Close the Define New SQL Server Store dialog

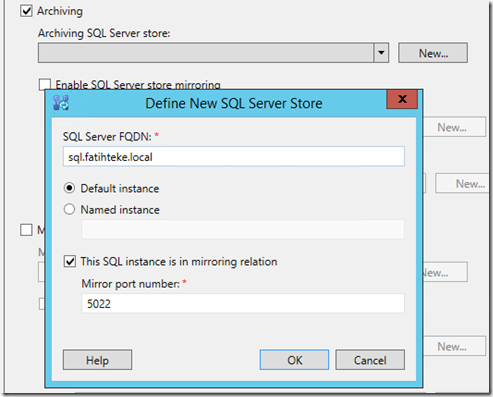(x=402, y=99)
